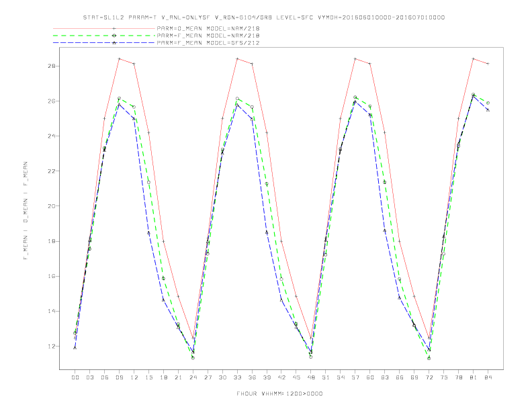Click x-axis forecast hour label 18
532x411 pixels.
tap(163, 377)
